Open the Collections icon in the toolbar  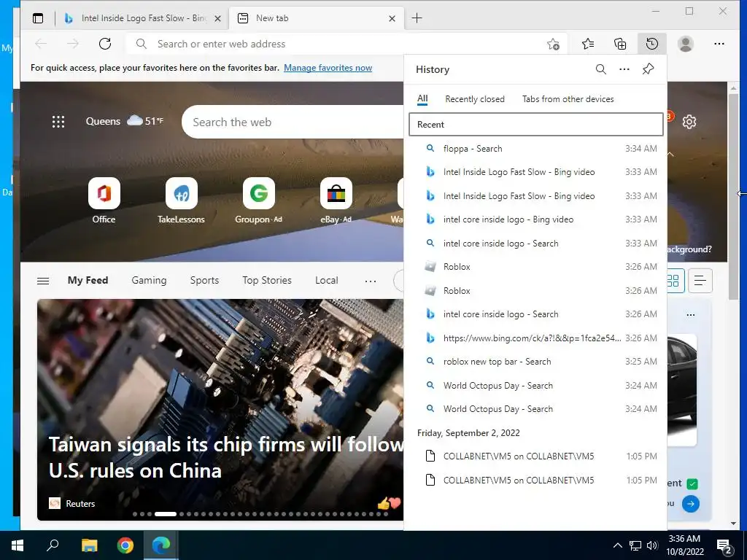[620, 44]
